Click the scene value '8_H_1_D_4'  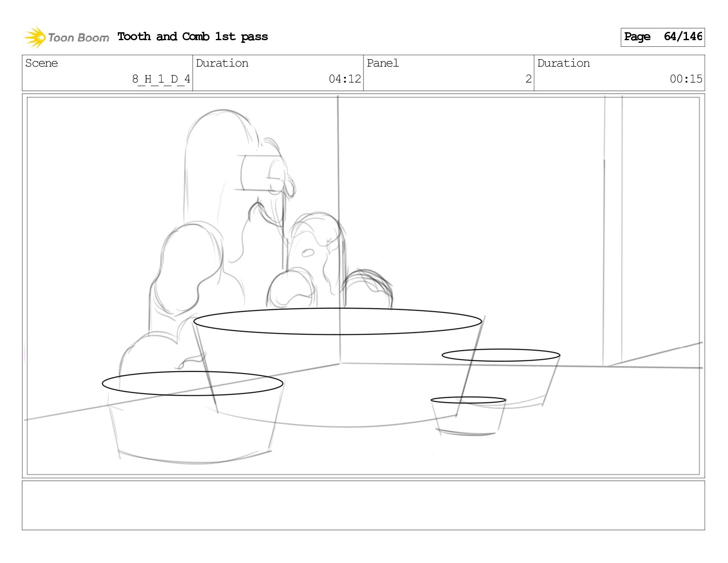tap(161, 79)
